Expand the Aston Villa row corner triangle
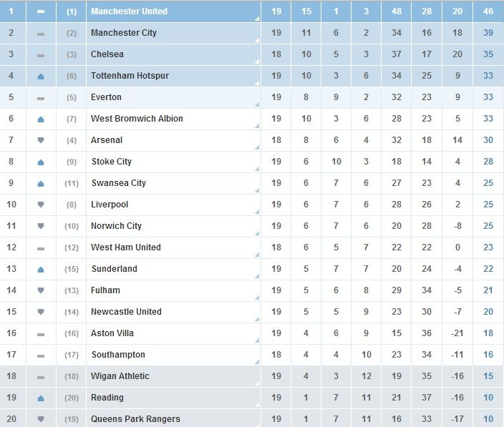 [x=257, y=340]
